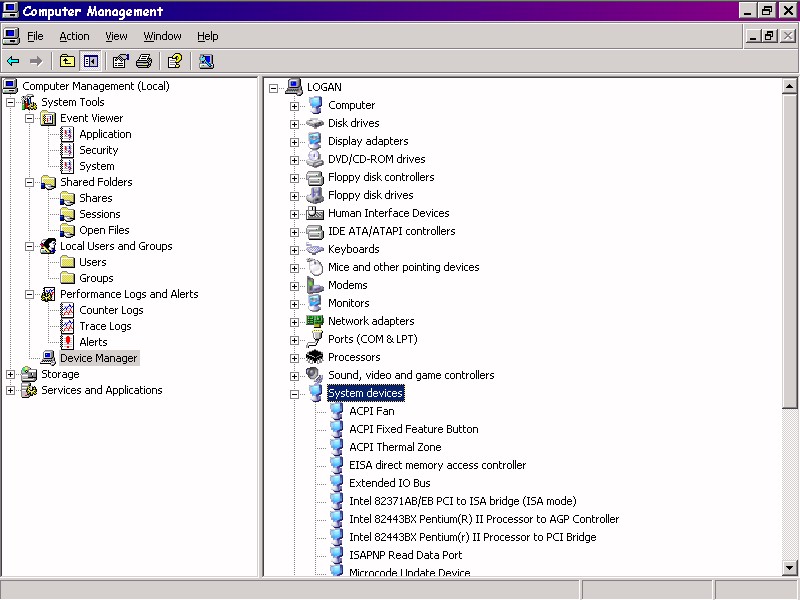Click the Forward arrow in the toolbar

click(36, 62)
